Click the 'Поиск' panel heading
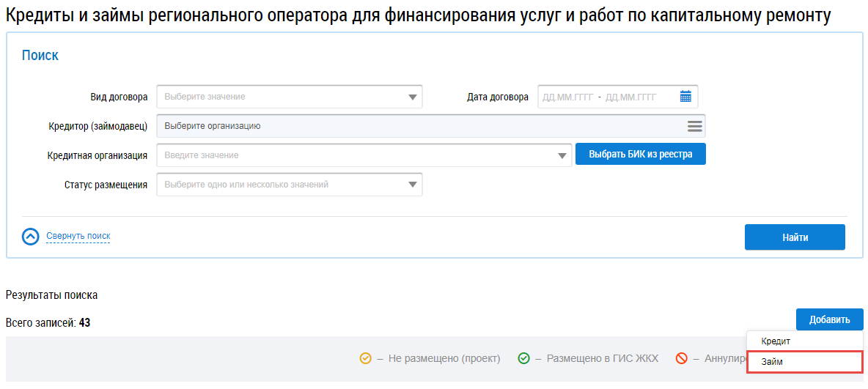This screenshot has width=868, height=389. point(40,56)
